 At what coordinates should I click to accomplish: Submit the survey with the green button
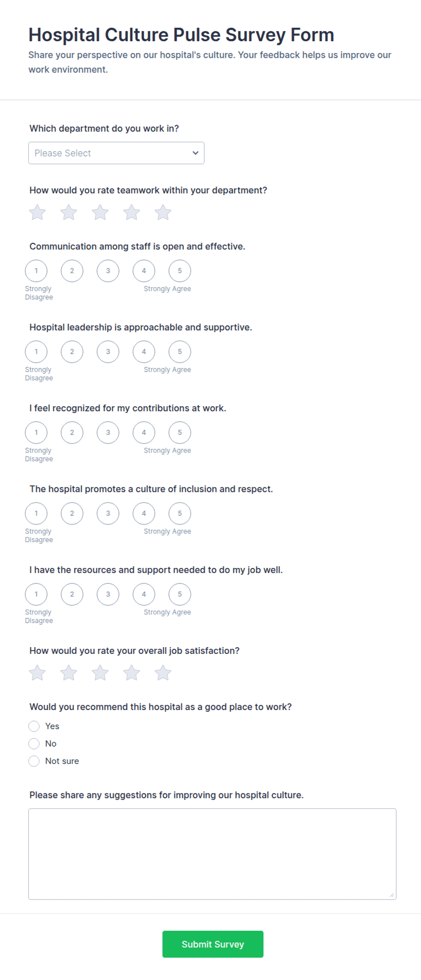coord(213,944)
